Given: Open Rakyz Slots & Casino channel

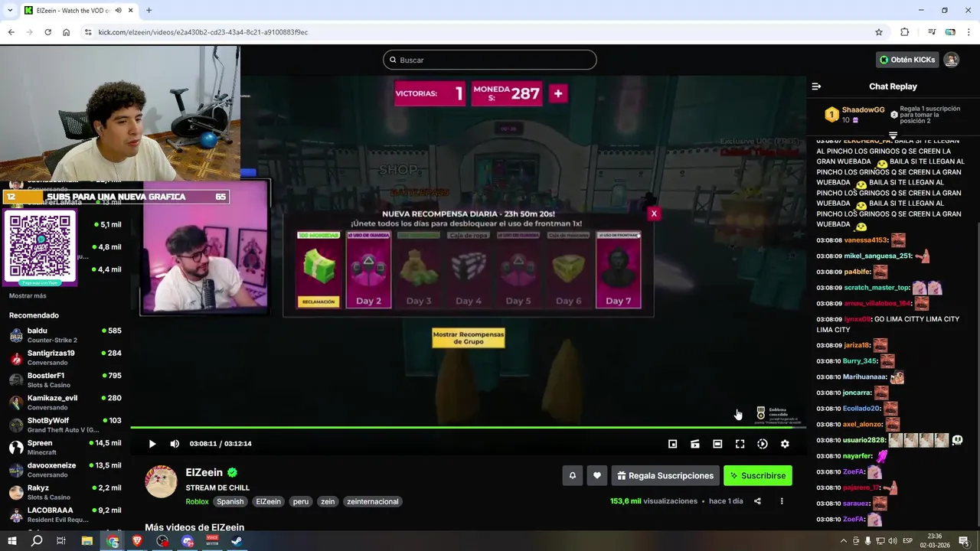Looking at the screenshot, I should (x=65, y=492).
